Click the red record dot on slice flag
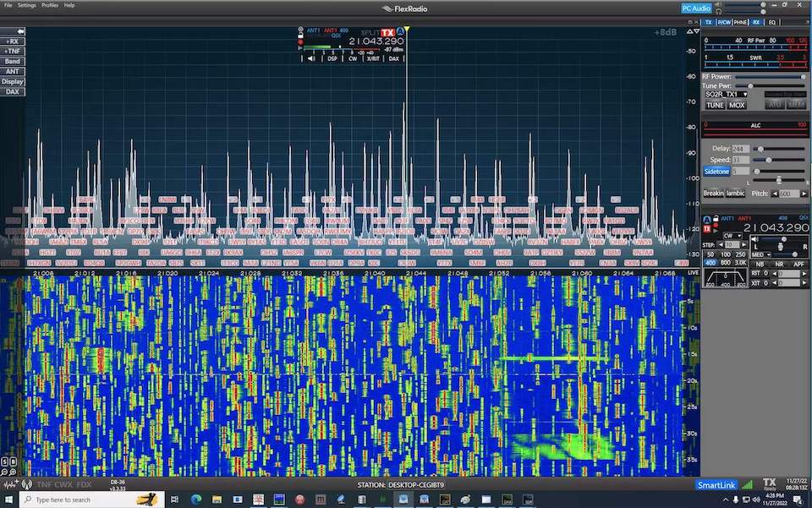 pos(300,41)
